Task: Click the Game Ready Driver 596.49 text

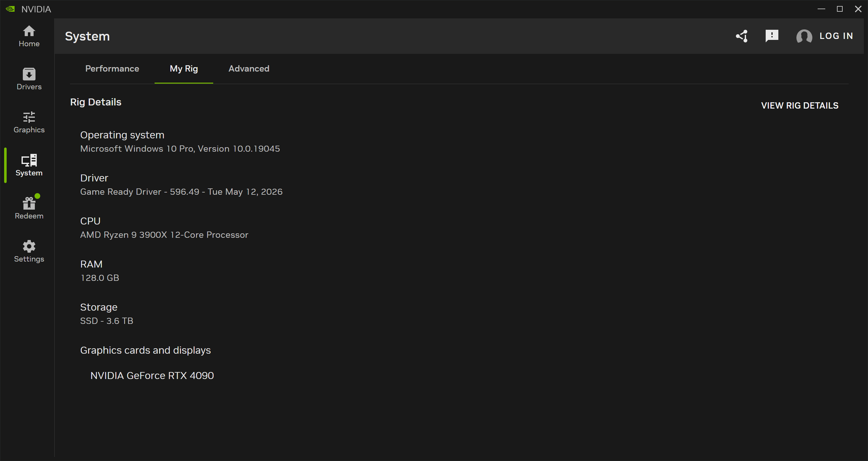Action: pos(181,192)
